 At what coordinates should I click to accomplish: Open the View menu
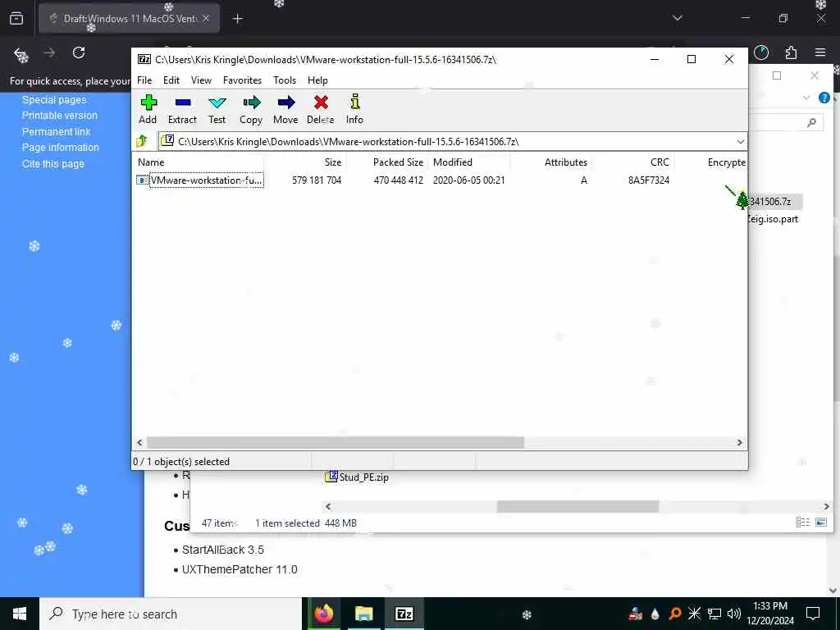pos(202,80)
